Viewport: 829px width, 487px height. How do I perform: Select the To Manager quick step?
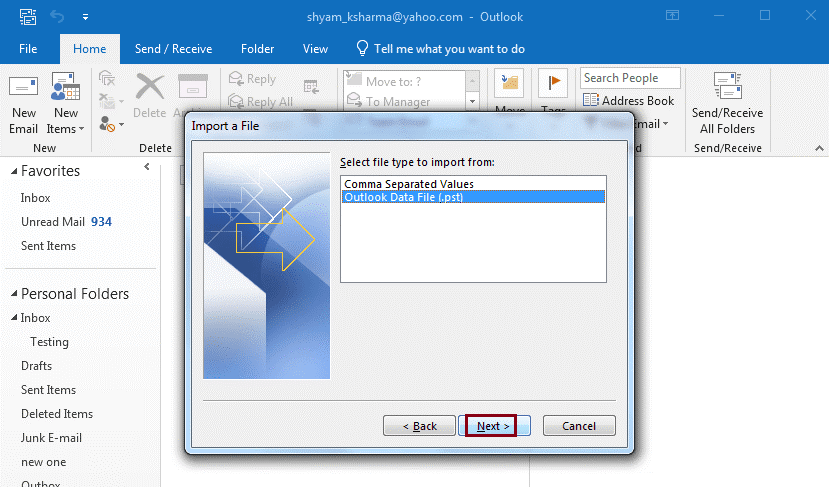click(398, 102)
